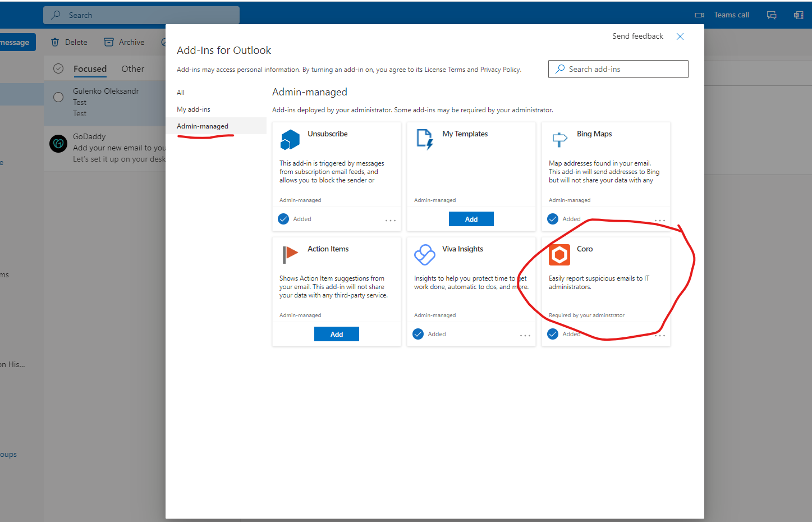Click the Coro description about suspicious emails

pyautogui.click(x=599, y=282)
